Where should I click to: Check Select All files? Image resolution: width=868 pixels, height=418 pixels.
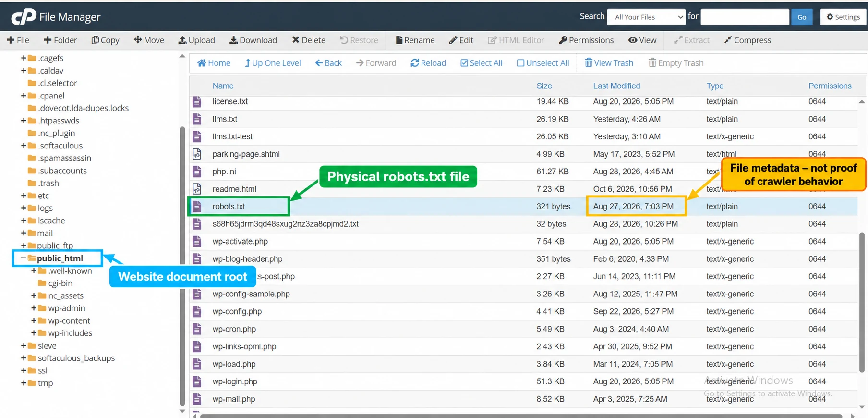482,63
